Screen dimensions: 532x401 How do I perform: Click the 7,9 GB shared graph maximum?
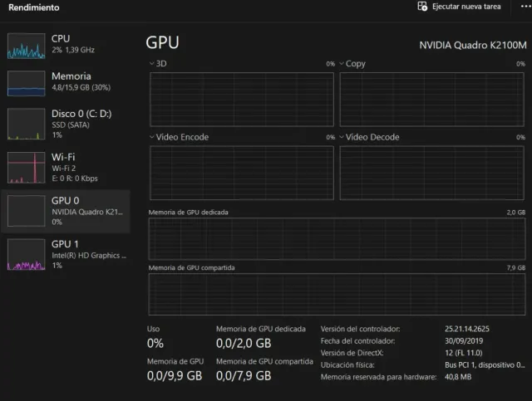coord(515,268)
